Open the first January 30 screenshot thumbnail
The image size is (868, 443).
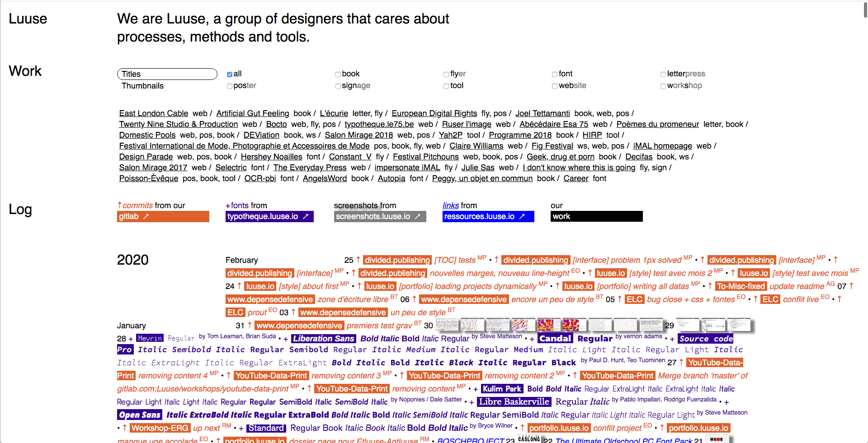[446, 325]
